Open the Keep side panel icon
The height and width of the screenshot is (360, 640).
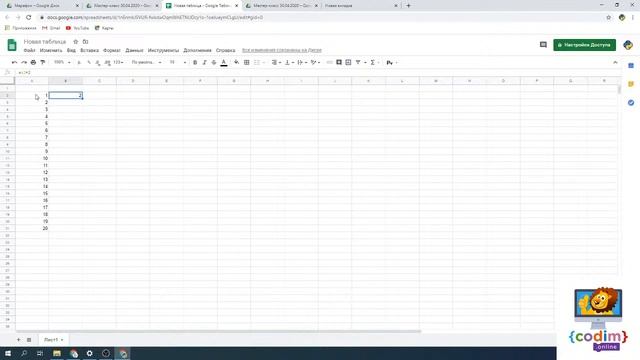(x=631, y=84)
